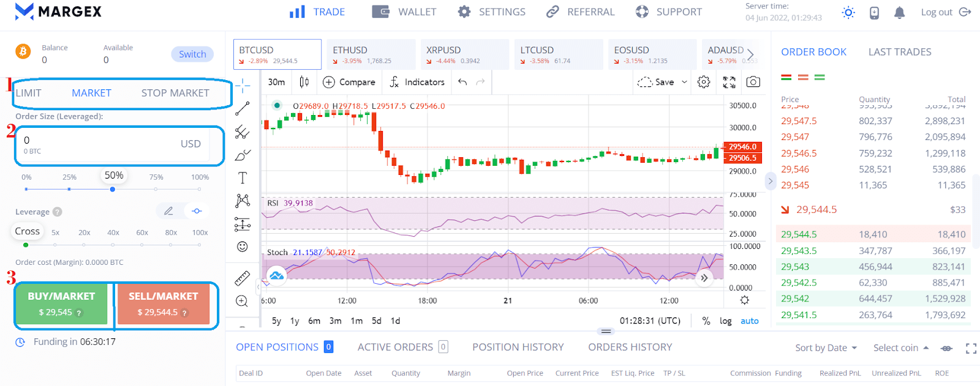
Task: Open the ACTIVE ORDERS tab
Action: (x=402, y=347)
